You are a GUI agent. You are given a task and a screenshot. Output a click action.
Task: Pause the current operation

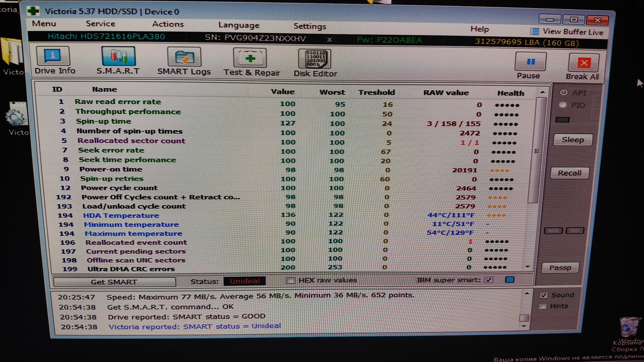530,66
